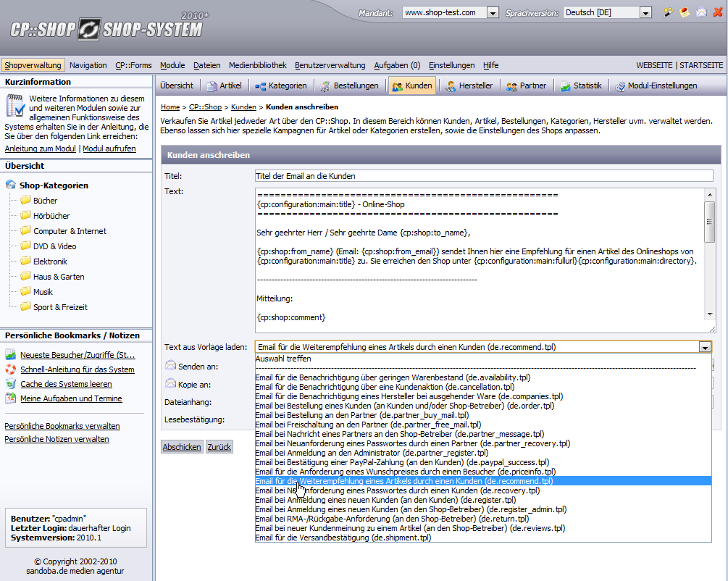Screen dimensions: 728x581
Task: Click the Abschicken button
Action: (182, 447)
